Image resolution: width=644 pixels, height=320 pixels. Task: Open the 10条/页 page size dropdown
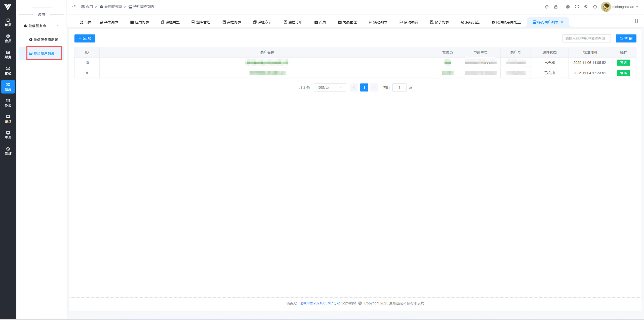tap(330, 87)
